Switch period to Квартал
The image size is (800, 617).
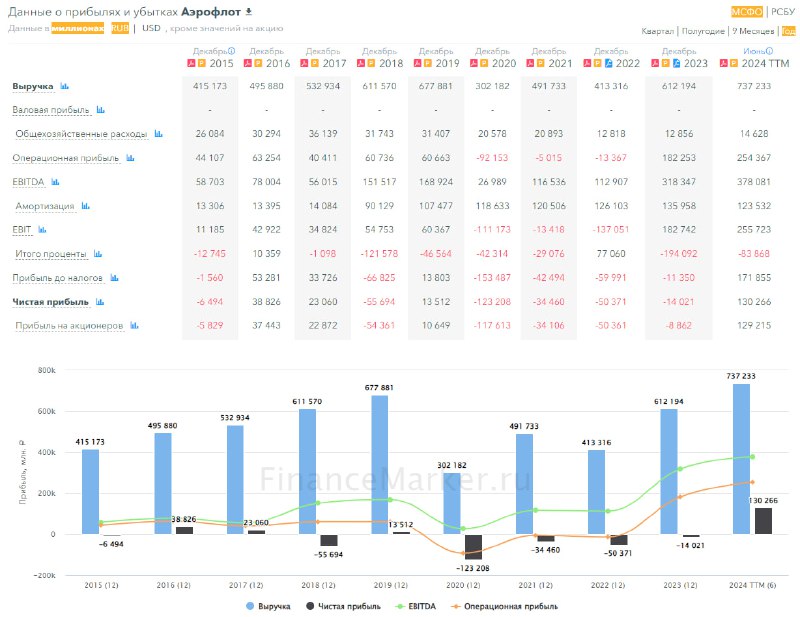click(657, 31)
